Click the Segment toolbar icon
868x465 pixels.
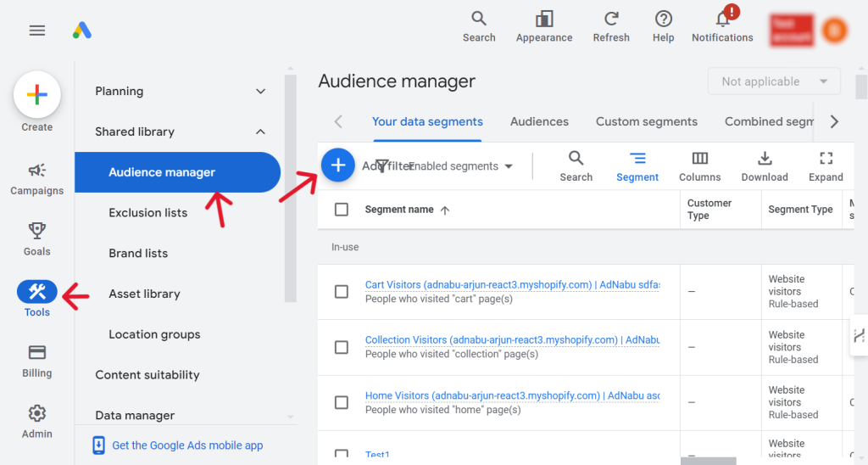(x=637, y=166)
